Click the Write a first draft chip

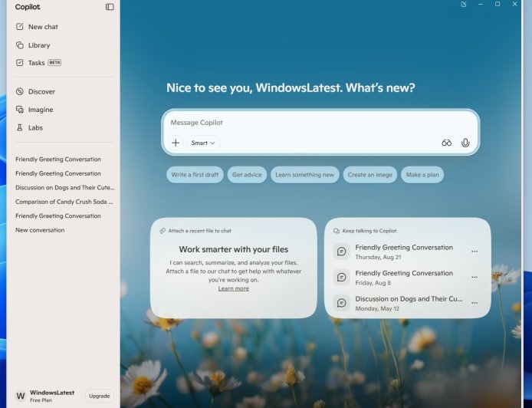pyautogui.click(x=195, y=174)
